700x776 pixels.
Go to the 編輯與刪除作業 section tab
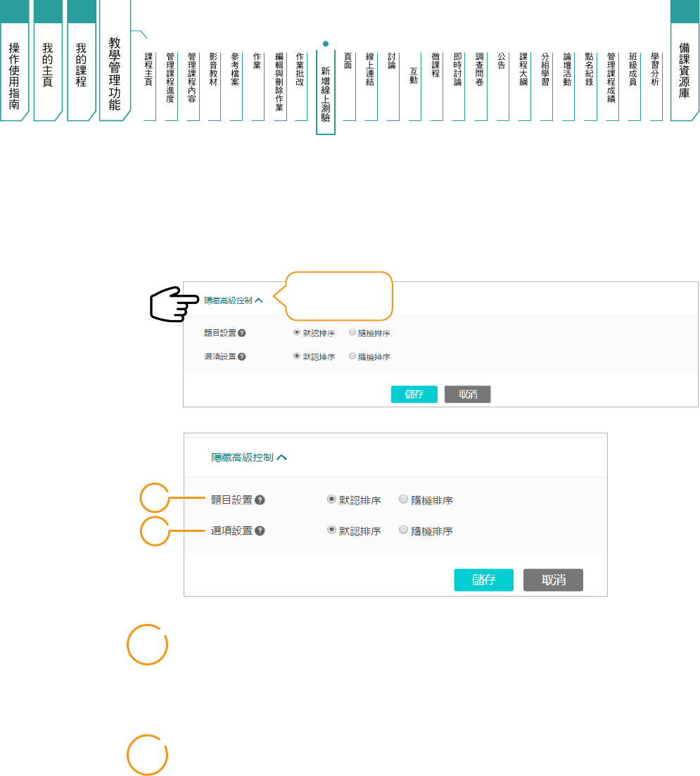[280, 85]
